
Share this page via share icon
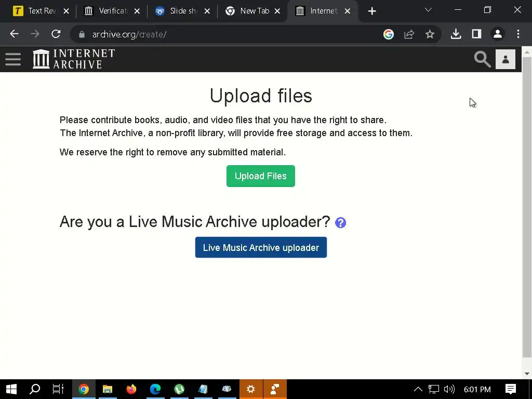(x=409, y=34)
